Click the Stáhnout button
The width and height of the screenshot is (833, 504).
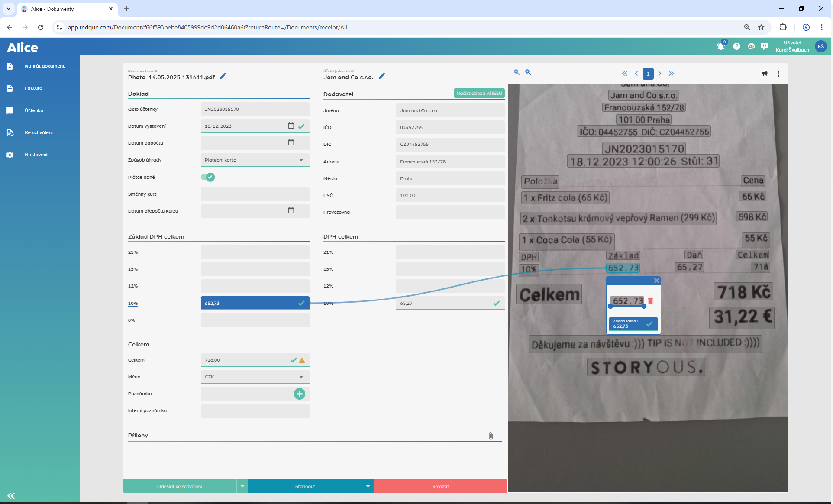tap(305, 486)
